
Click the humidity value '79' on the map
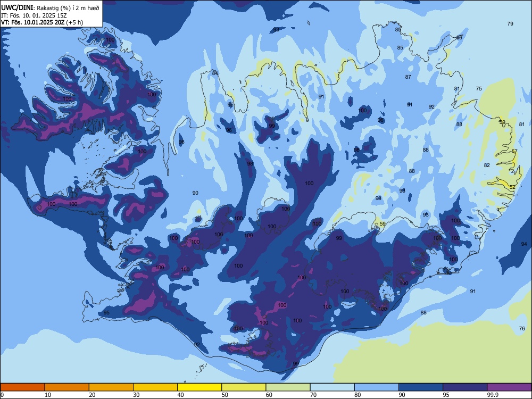pyautogui.click(x=510, y=24)
